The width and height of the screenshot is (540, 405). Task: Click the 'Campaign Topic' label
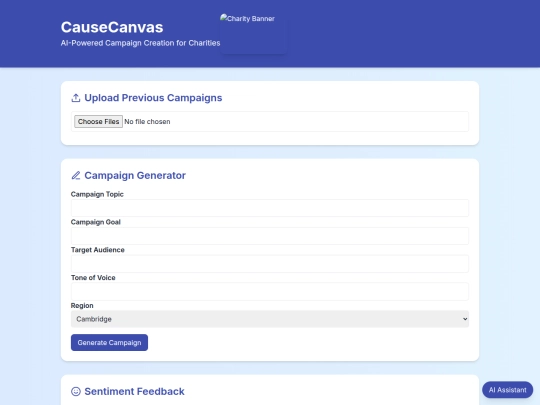pos(97,194)
